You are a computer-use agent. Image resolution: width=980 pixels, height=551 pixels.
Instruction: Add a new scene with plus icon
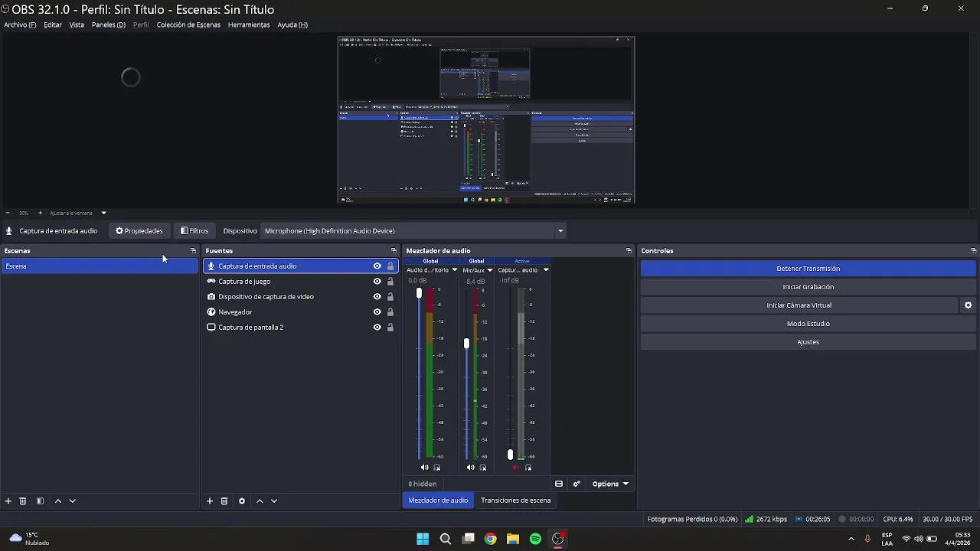pyautogui.click(x=8, y=501)
